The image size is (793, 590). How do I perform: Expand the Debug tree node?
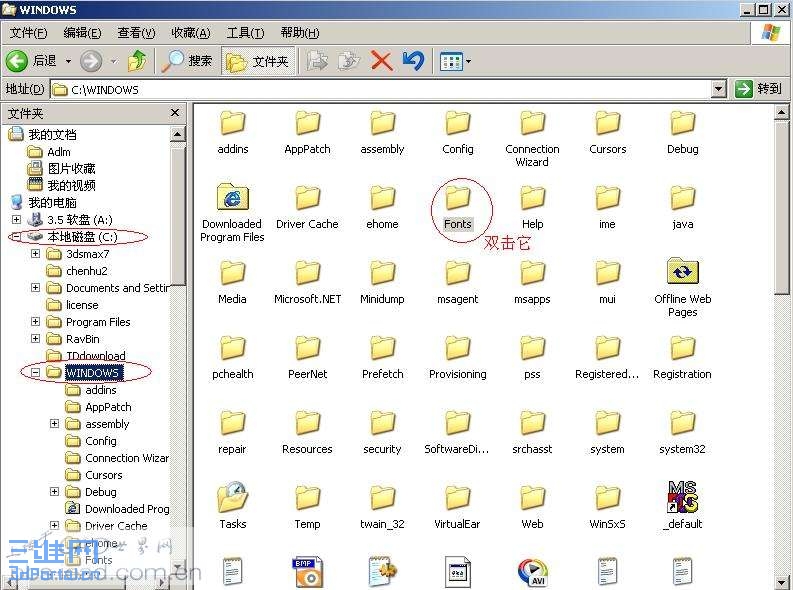click(x=54, y=491)
